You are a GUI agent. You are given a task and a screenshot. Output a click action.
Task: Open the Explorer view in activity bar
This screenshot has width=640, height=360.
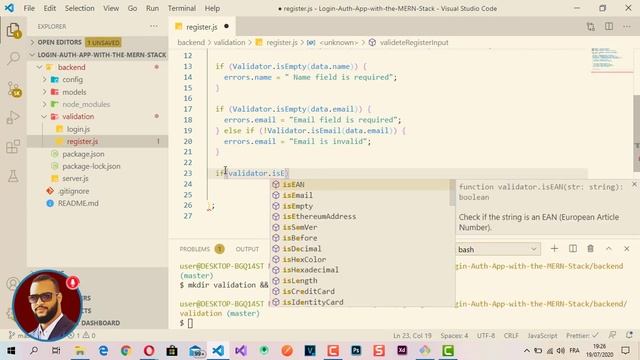click(x=13, y=31)
